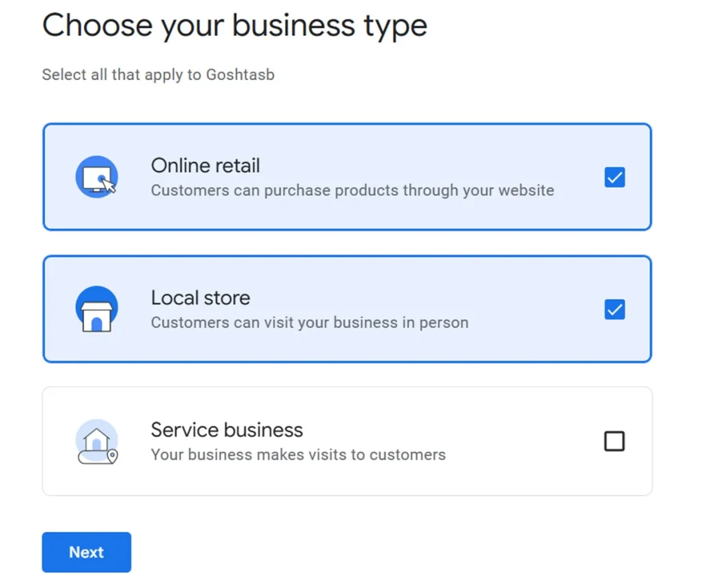Click the Local store storefront icon
This screenshot has width=706, height=588.
[97, 310]
